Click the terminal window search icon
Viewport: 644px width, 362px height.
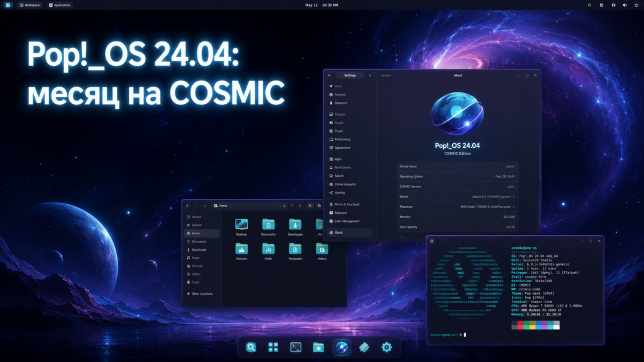pyautogui.click(x=431, y=241)
